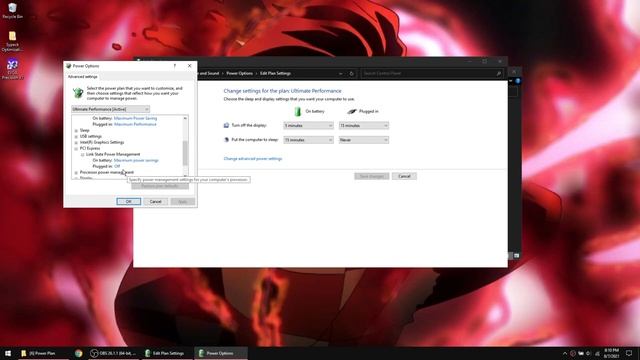
Task: Click Edit Plan Settings in the breadcrumb
Action: coord(276,73)
